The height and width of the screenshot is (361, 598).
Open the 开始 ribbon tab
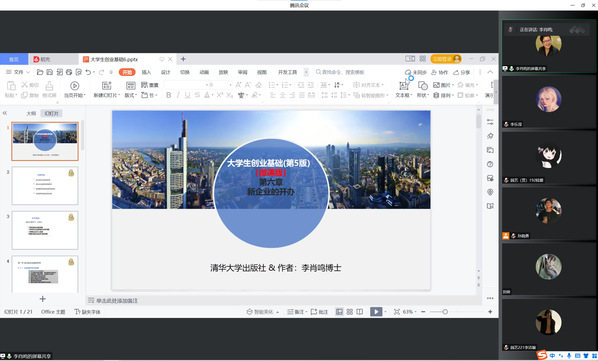click(127, 72)
